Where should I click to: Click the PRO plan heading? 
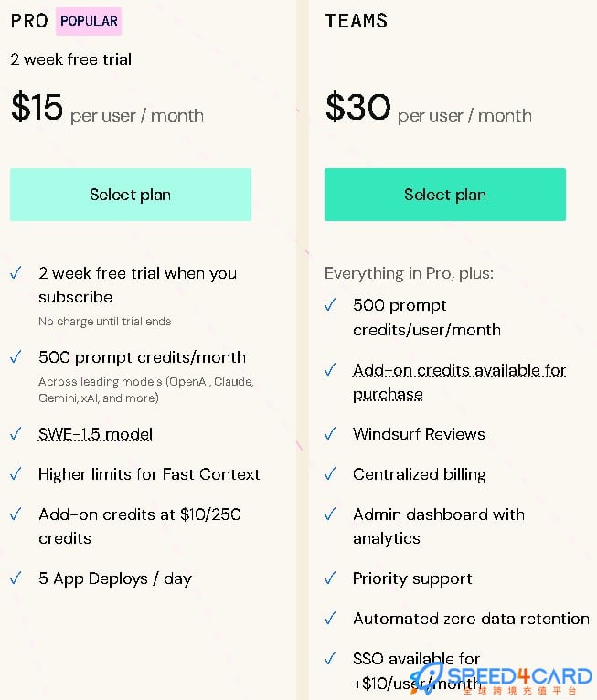pos(29,21)
